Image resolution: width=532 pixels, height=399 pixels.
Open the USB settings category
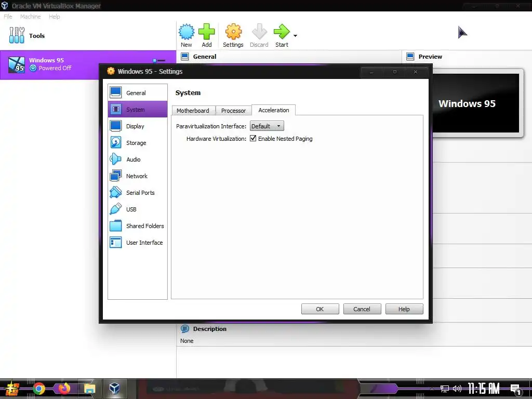(137, 209)
